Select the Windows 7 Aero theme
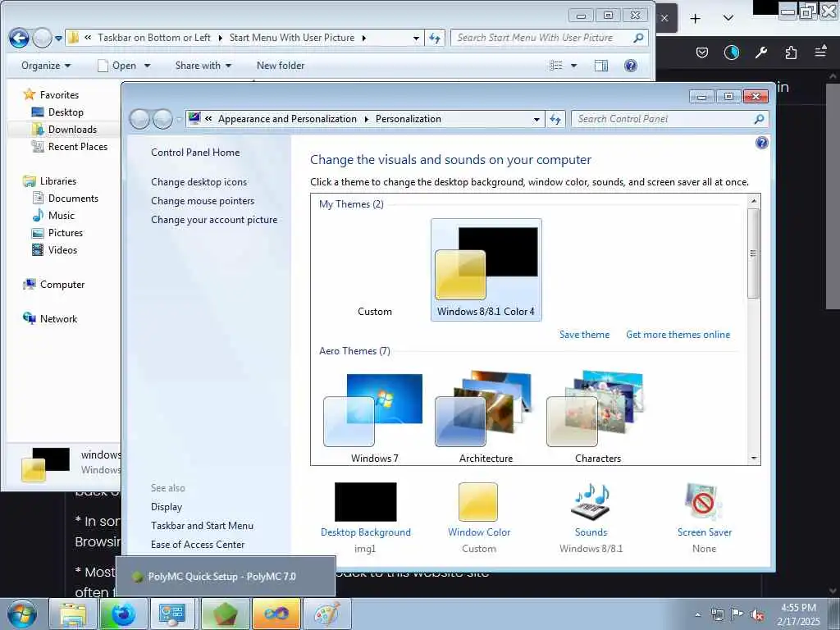 click(374, 418)
